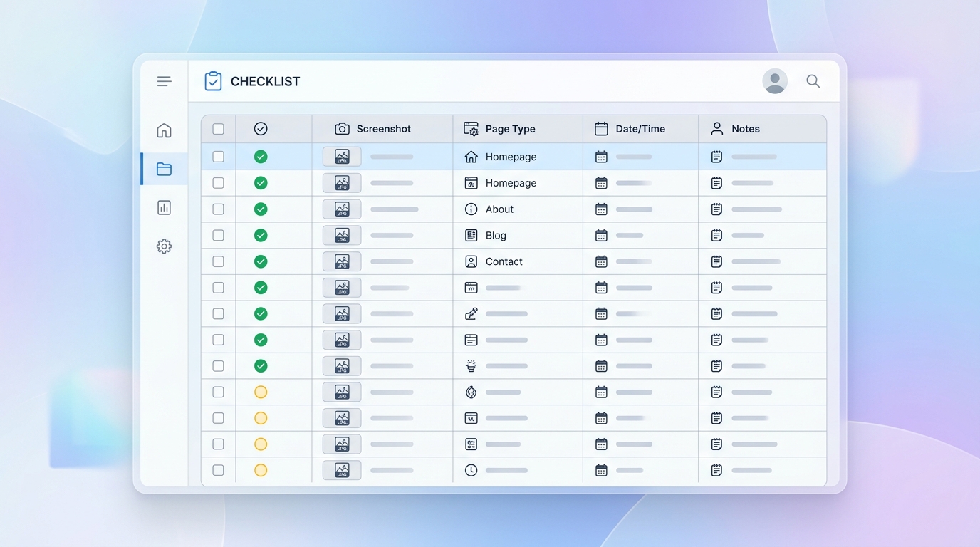Screen dimensions: 980x547
Task: Check the house-icon Homepage row checkbox
Action: (x=218, y=157)
